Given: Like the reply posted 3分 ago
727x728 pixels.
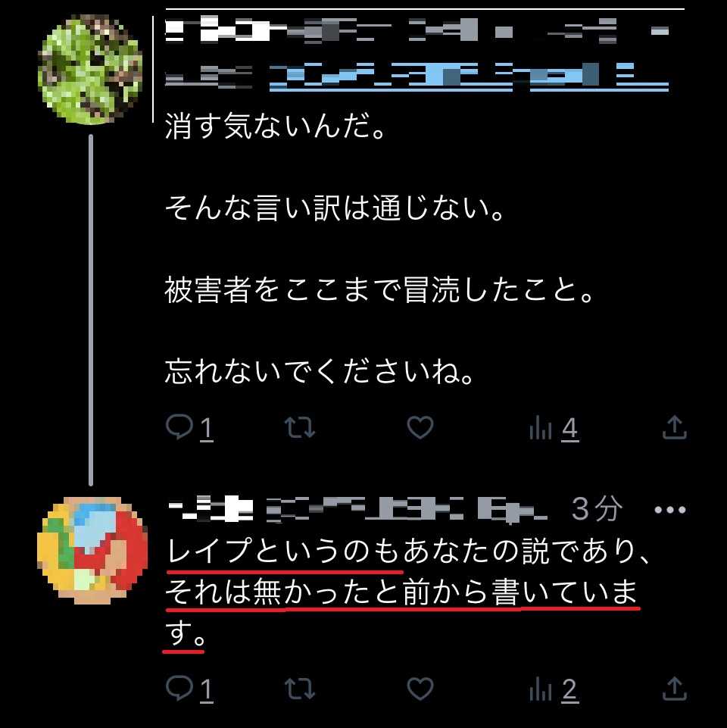Looking at the screenshot, I should click(x=420, y=689).
